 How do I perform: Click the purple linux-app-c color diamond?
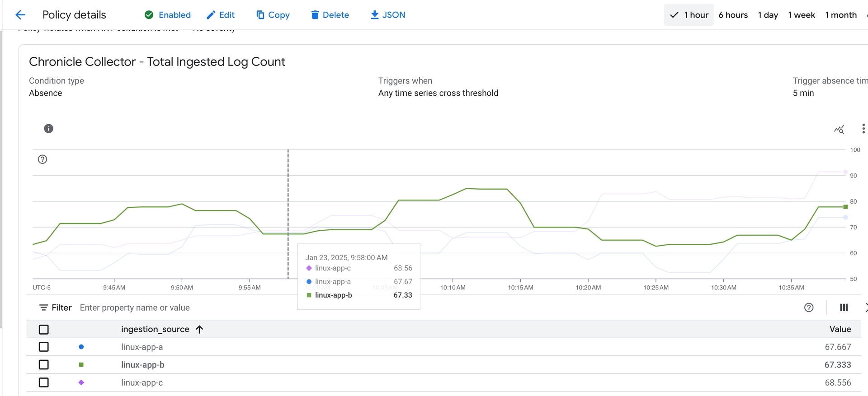click(x=81, y=382)
